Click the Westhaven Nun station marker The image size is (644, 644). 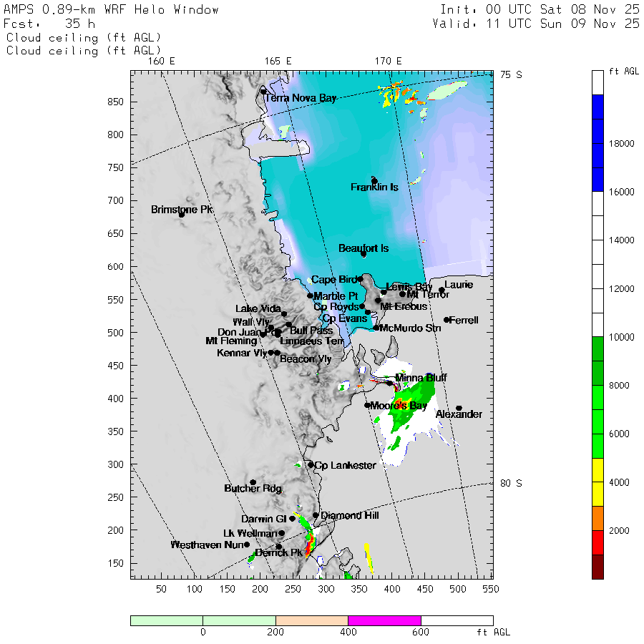point(247,545)
